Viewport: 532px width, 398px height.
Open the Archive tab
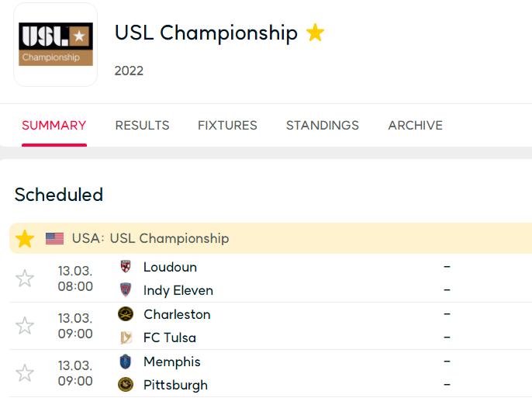(416, 125)
